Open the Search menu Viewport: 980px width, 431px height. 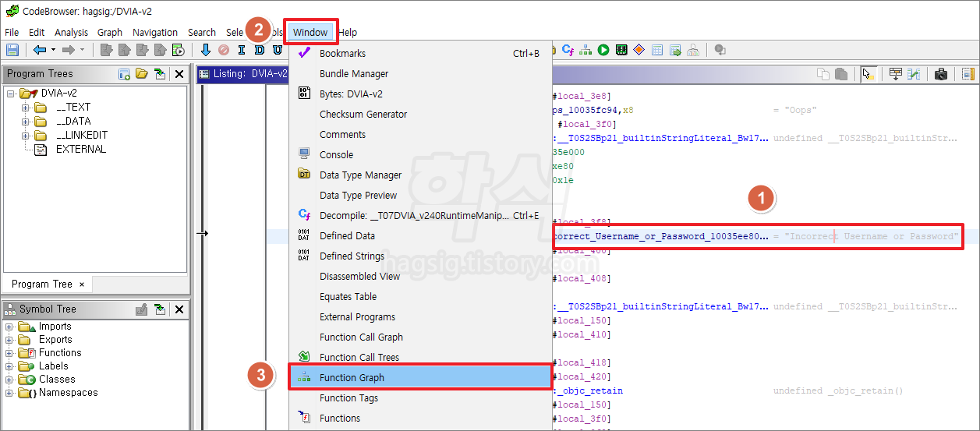pyautogui.click(x=201, y=32)
